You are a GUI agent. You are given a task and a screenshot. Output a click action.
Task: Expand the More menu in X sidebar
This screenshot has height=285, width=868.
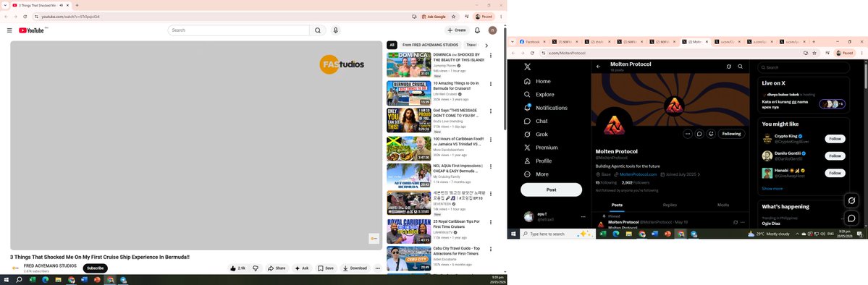coord(536,174)
